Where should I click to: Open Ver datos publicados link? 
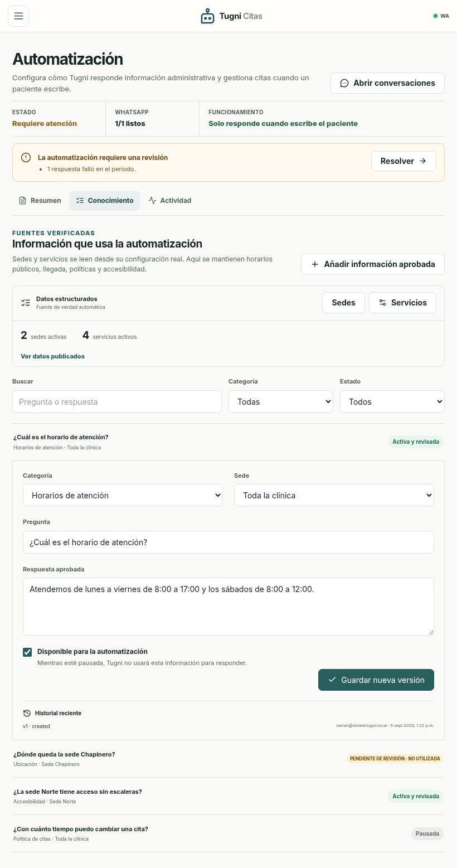[52, 356]
